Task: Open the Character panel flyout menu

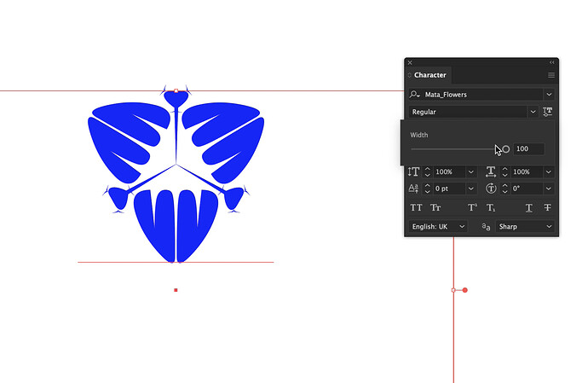Action: (x=551, y=75)
